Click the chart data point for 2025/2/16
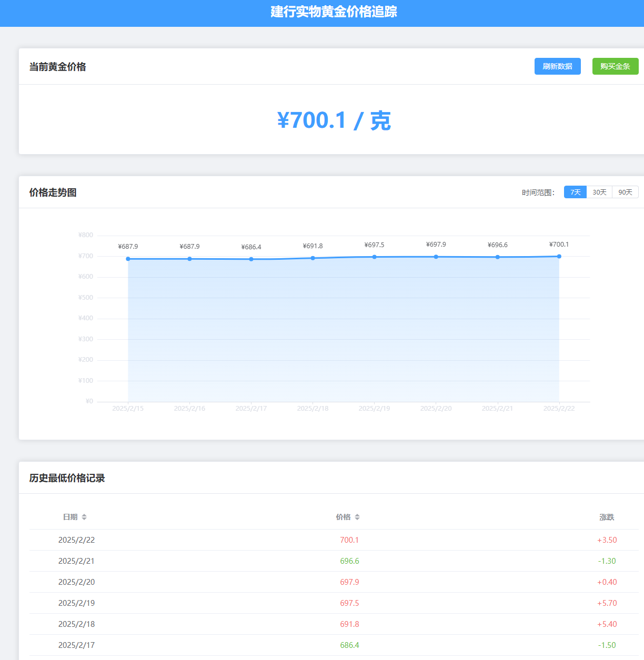The height and width of the screenshot is (660, 644). tap(189, 259)
